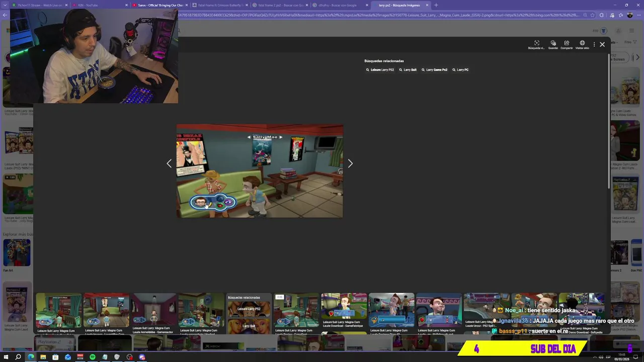Screen dimensions: 644x362
Task: Close the larry ps2 images tab
Action: 427,5
